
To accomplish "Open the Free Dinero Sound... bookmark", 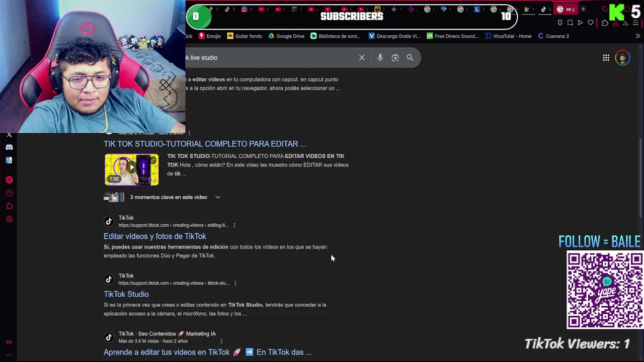I will coord(453,36).
